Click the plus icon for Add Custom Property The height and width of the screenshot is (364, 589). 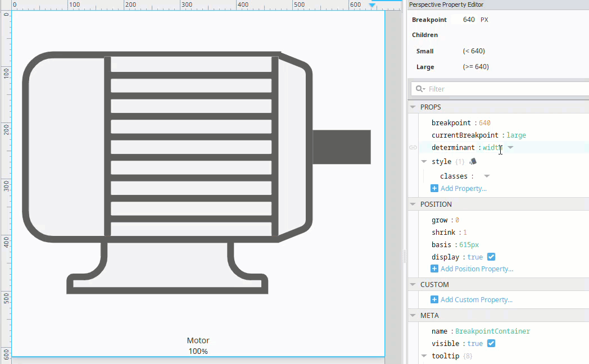click(x=434, y=299)
